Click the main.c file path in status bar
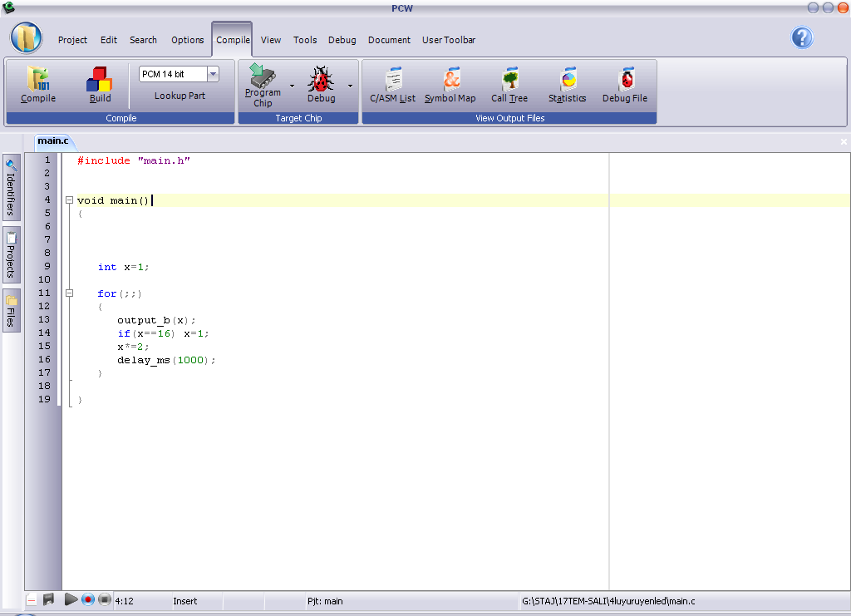The image size is (851, 616). click(x=608, y=601)
